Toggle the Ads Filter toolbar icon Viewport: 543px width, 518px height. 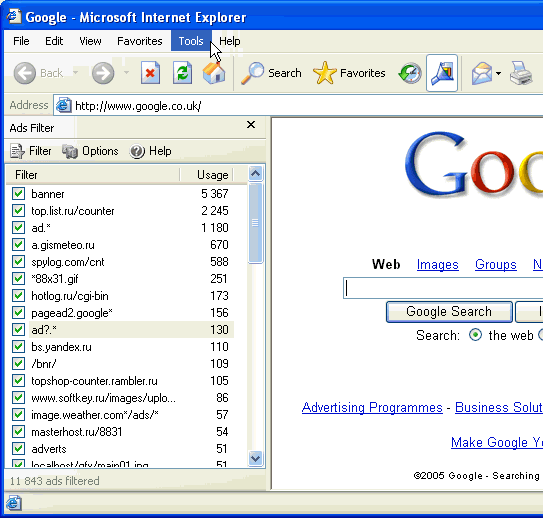(x=442, y=73)
